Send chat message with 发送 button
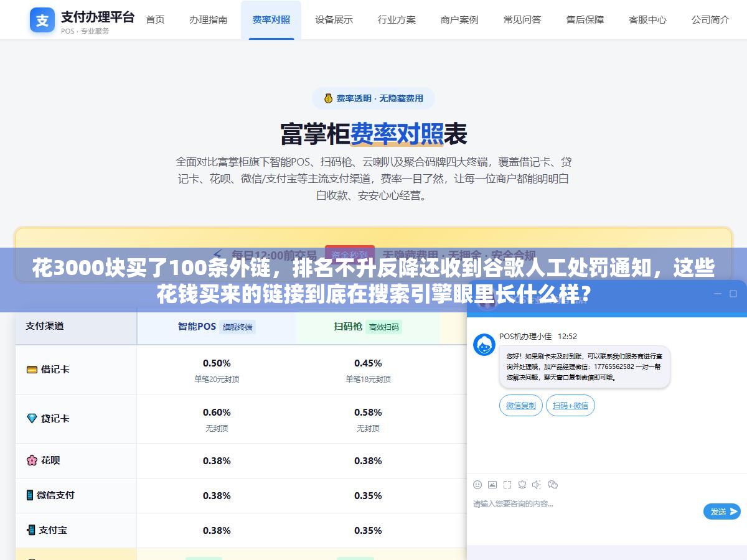The image size is (747, 560). tap(722, 511)
